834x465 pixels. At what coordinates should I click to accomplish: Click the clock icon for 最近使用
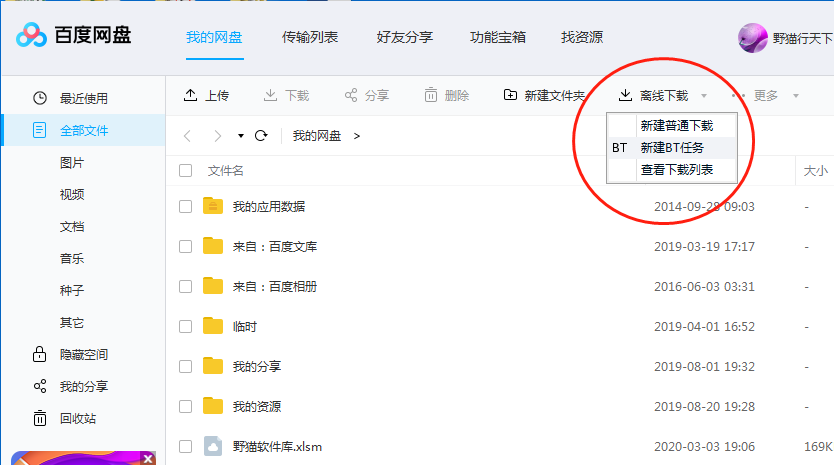point(40,98)
